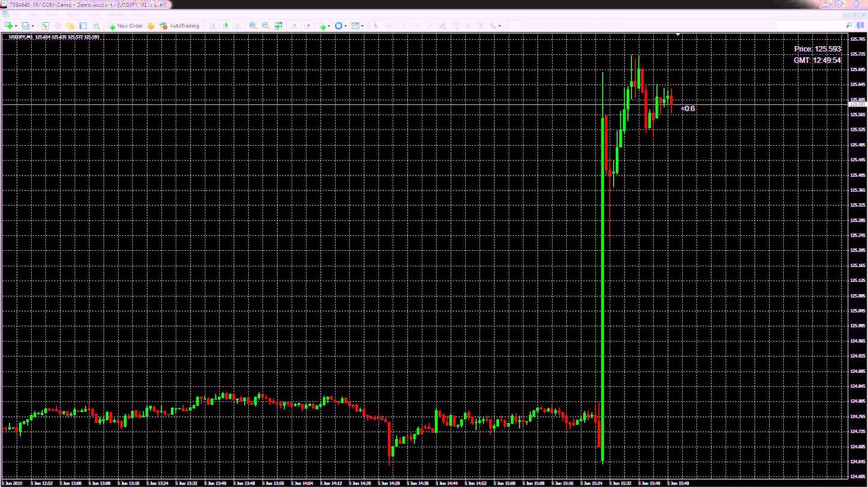
Task: Toggle the AutoTrading button
Action: coord(179,26)
